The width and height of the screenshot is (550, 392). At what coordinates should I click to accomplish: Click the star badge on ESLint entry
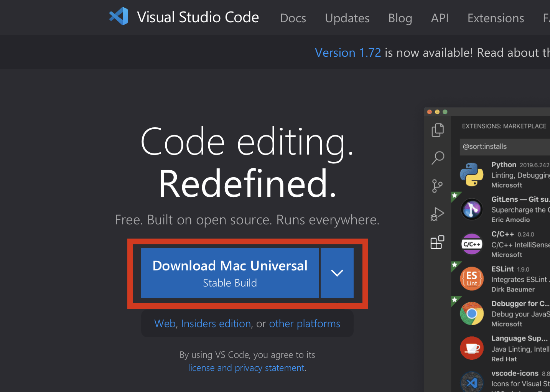pyautogui.click(x=454, y=265)
